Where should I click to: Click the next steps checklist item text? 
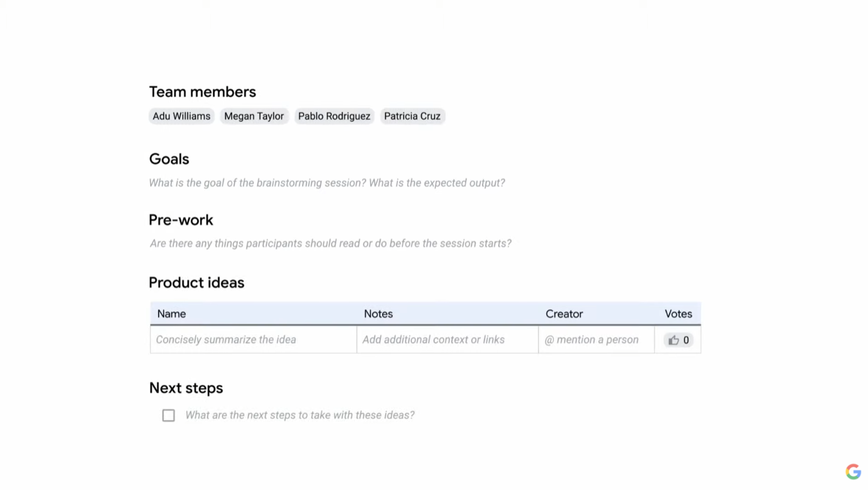pos(300,415)
